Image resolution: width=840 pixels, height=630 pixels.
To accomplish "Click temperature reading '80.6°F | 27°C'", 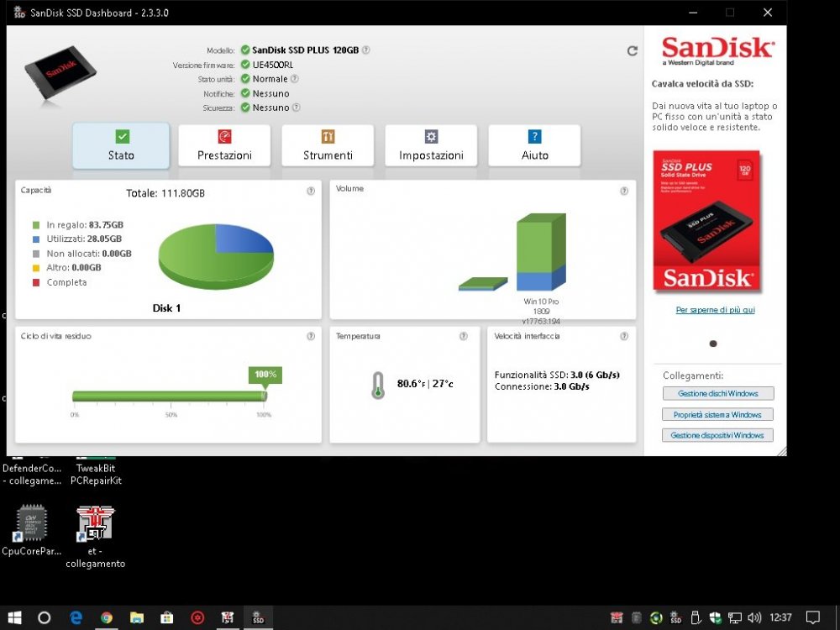I will (425, 384).
